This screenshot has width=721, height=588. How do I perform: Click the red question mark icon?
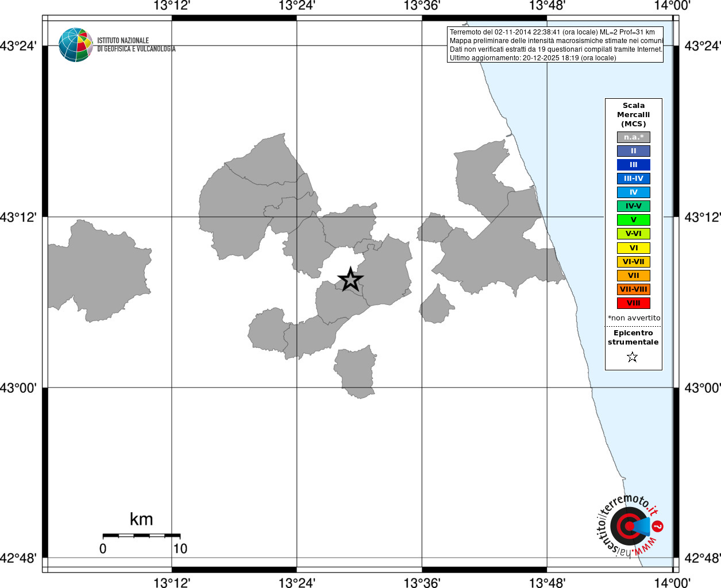[x=658, y=526]
